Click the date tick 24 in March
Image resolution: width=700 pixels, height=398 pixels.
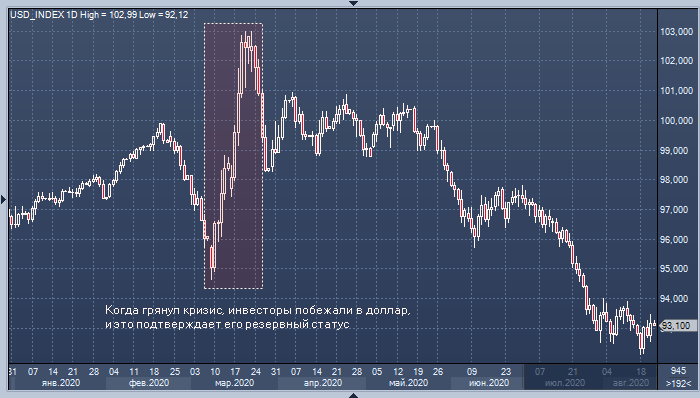pos(256,371)
